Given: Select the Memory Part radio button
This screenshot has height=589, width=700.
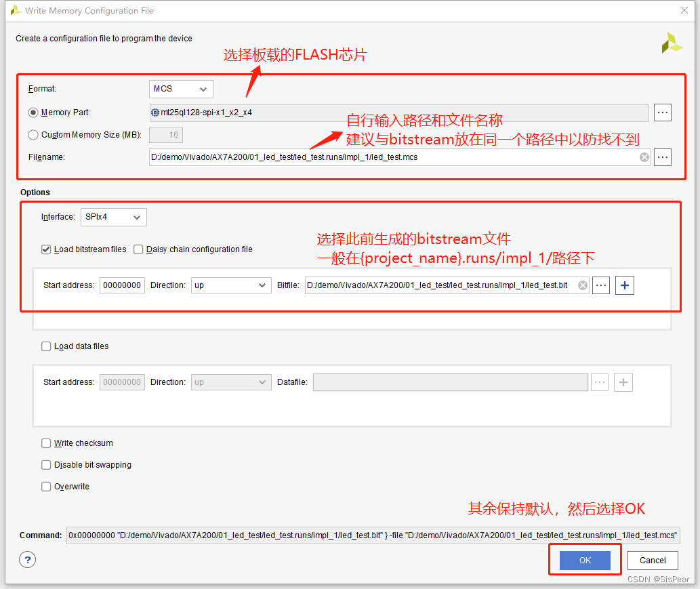Looking at the screenshot, I should pyautogui.click(x=33, y=112).
